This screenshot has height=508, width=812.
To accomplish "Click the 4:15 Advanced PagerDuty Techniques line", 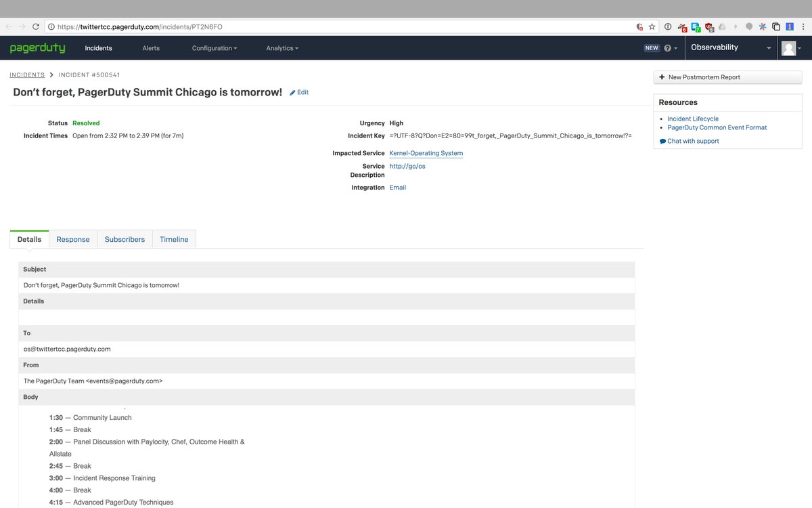I will point(111,503).
